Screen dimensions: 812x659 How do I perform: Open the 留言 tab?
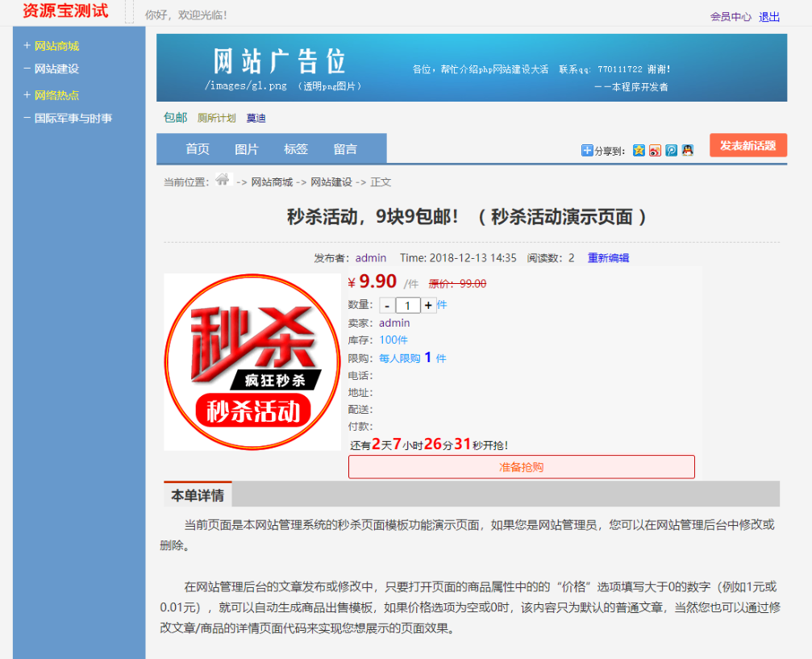point(347,148)
